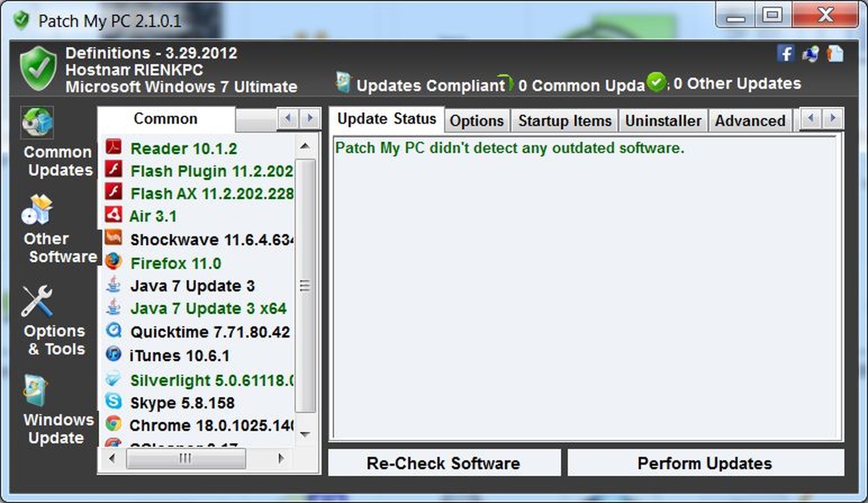Open the Uninstaller tab
868x503 pixels.
coord(663,121)
